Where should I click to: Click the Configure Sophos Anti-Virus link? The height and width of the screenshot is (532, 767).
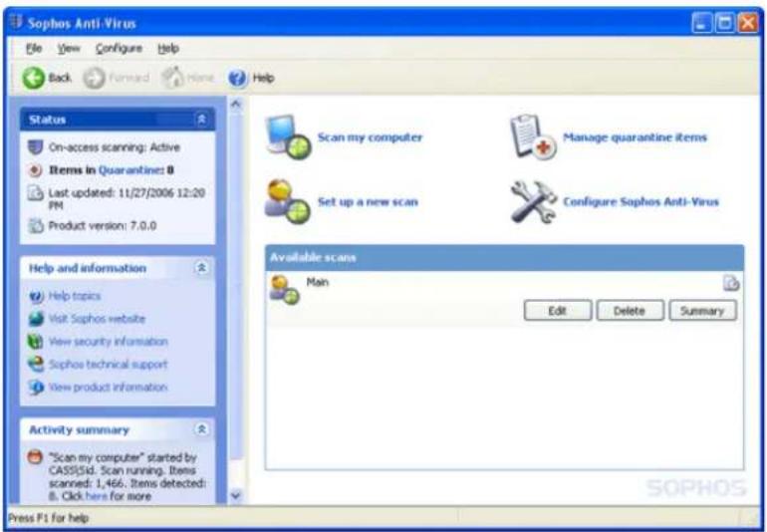[640, 201]
